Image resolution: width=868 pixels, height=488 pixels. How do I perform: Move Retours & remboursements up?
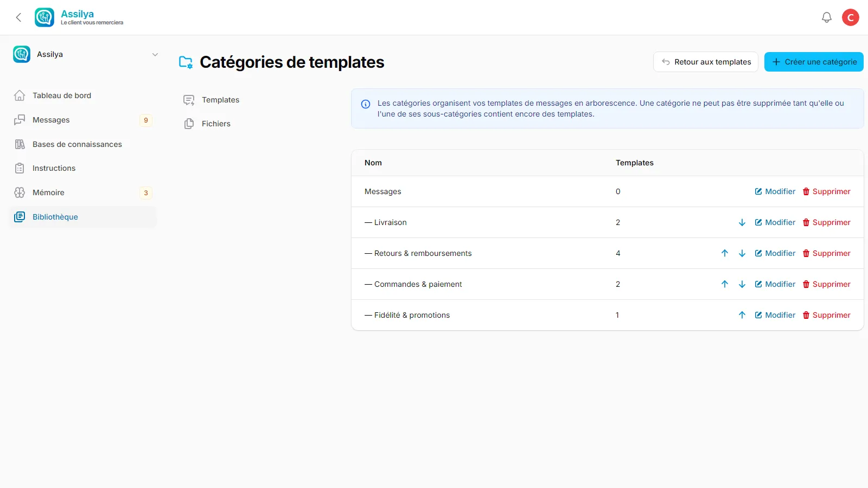click(x=725, y=253)
